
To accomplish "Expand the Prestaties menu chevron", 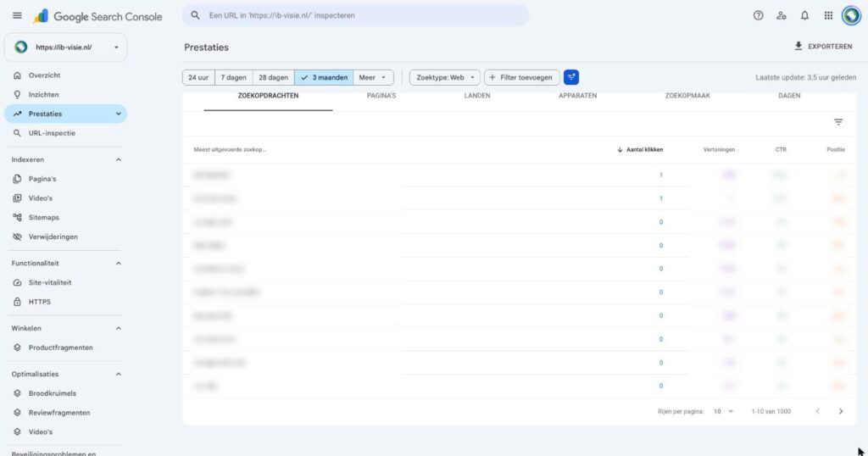I will [x=118, y=114].
